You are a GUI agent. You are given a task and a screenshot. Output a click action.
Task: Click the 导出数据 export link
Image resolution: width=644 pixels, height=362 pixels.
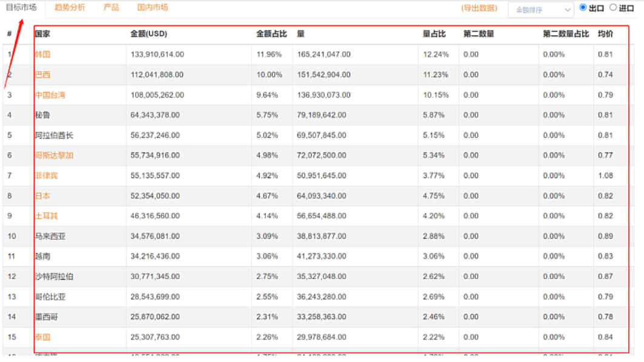479,8
